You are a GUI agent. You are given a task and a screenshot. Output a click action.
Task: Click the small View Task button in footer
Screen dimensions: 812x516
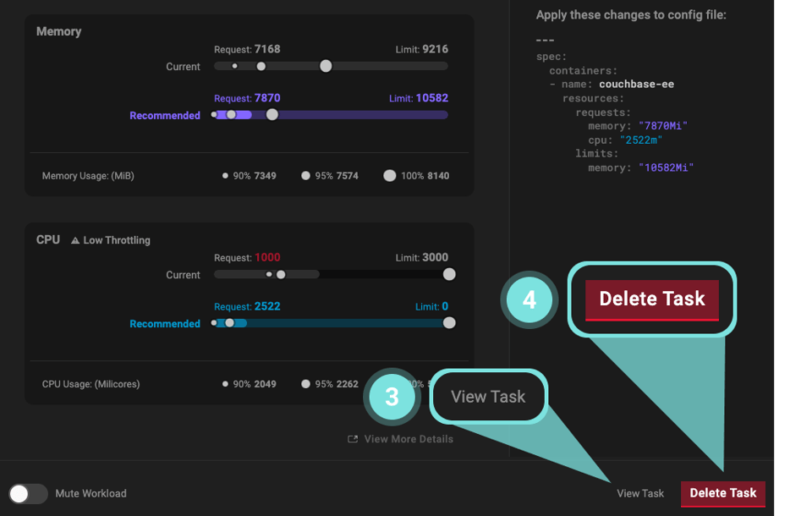(x=640, y=494)
